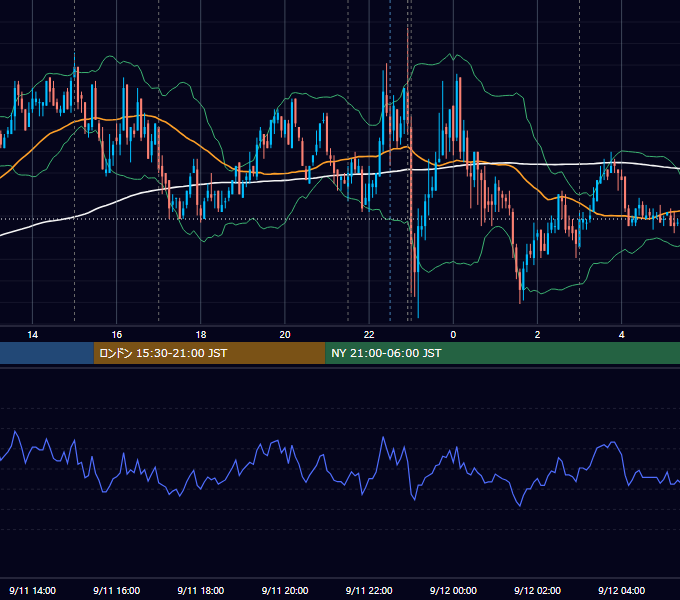Click the 14 hour label on price chart axis
The width and height of the screenshot is (680, 600).
coord(33,335)
